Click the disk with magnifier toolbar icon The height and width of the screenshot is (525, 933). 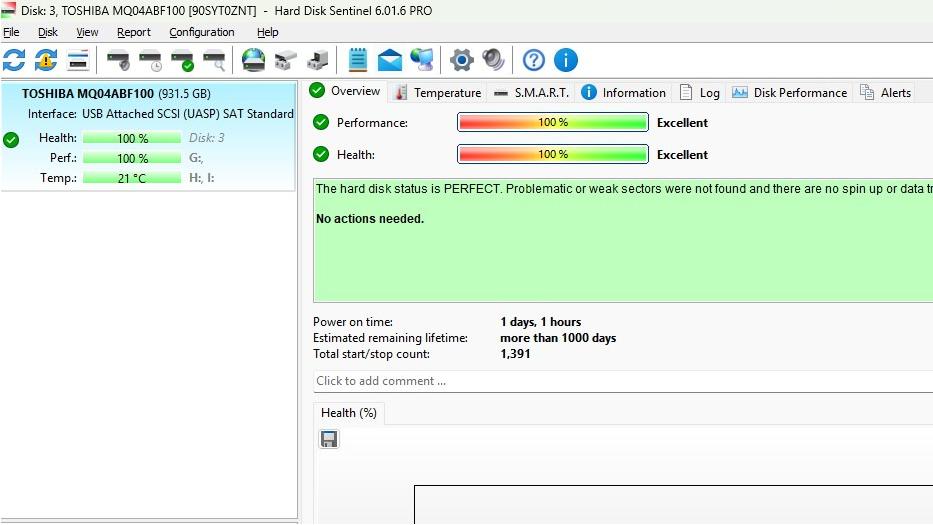[214, 60]
